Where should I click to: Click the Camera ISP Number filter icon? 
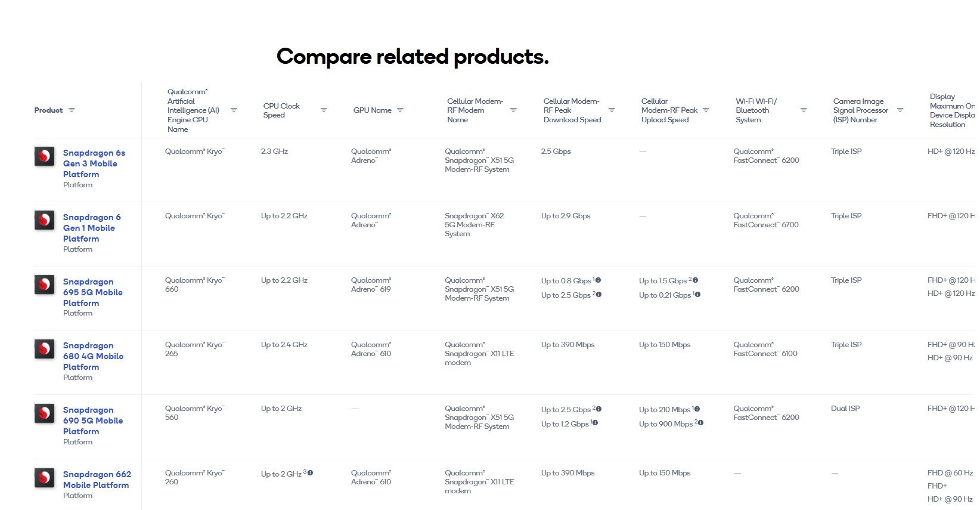pyautogui.click(x=900, y=110)
